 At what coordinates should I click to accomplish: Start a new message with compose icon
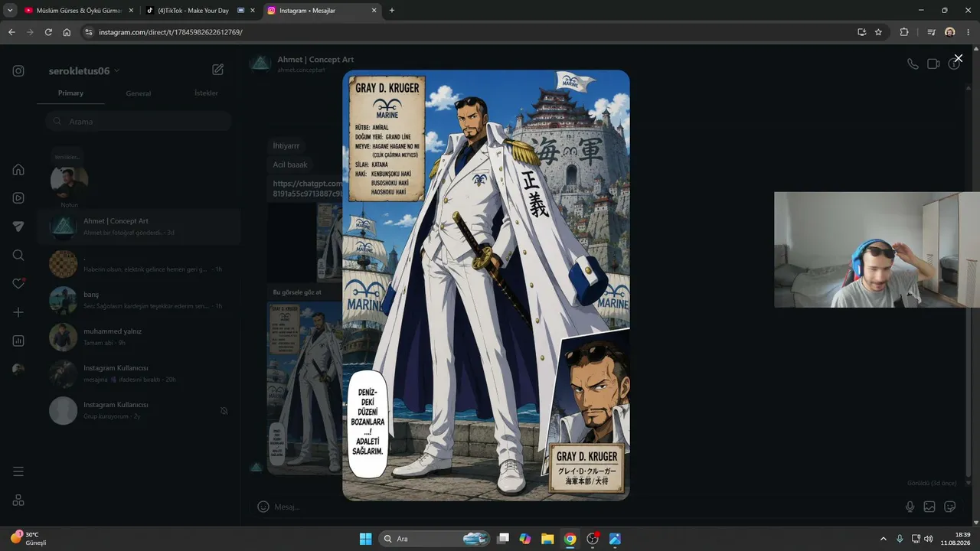(218, 70)
